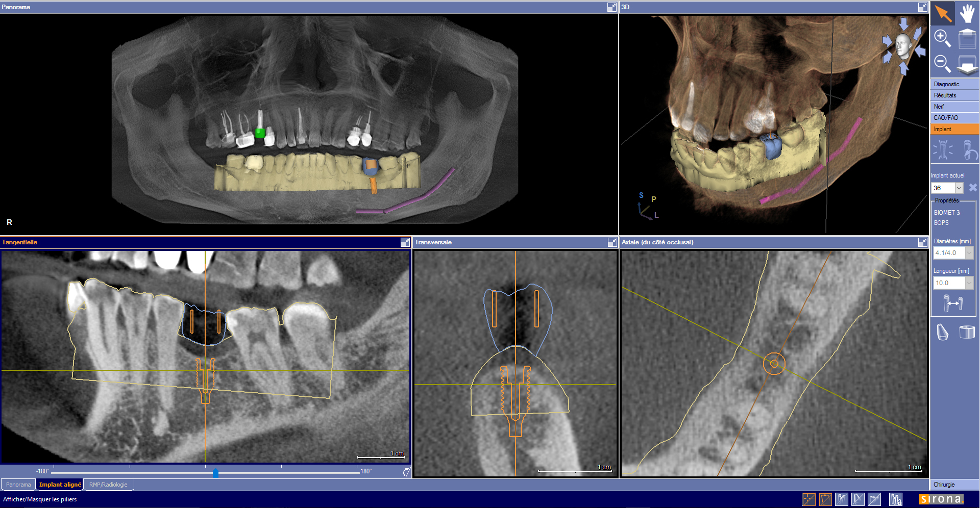The width and height of the screenshot is (980, 508).
Task: Click the implant distance measurement icon
Action: (x=953, y=304)
